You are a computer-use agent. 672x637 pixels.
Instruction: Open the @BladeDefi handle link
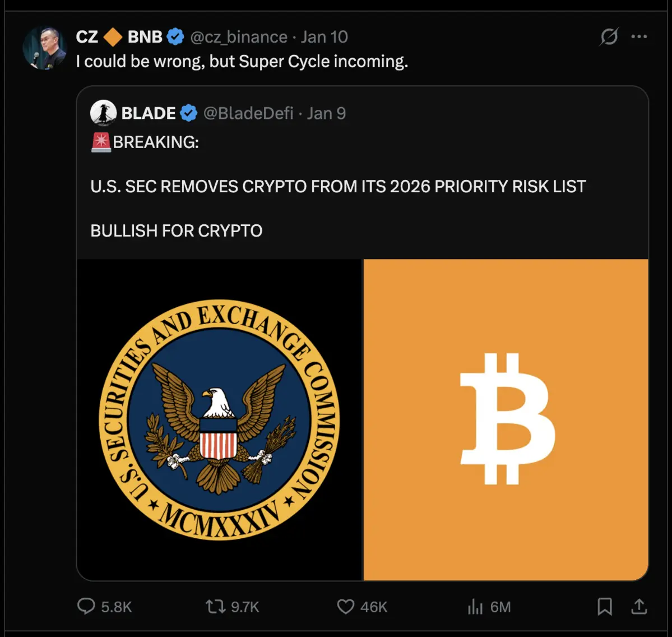248,113
